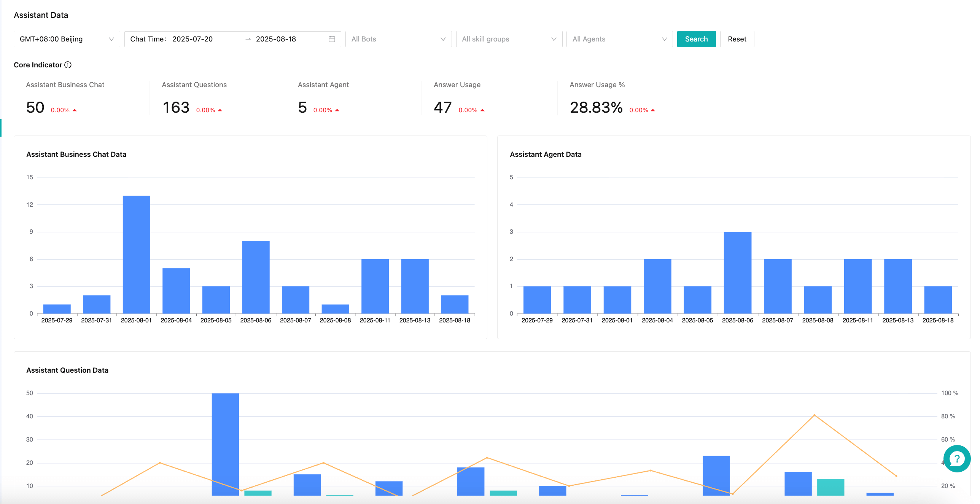The image size is (980, 504).
Task: Click the 2025-07-29 bar in Agent Data chart
Action: (x=537, y=300)
